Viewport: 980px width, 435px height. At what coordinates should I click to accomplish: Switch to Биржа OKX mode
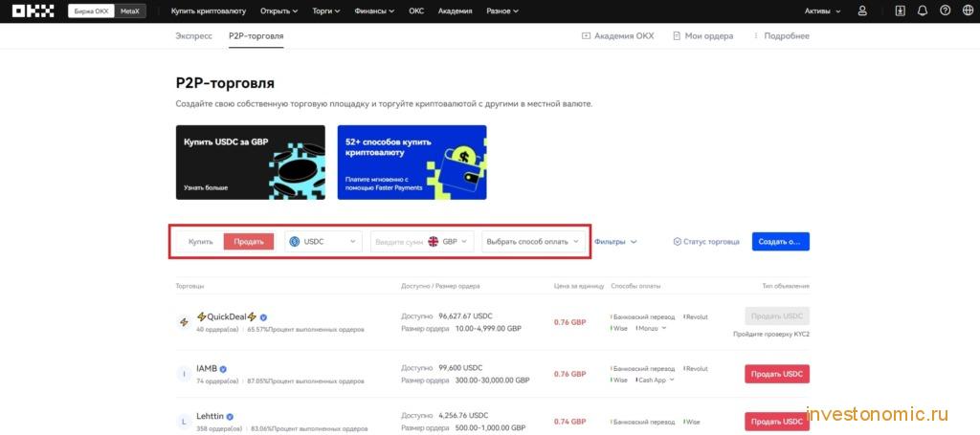click(91, 11)
